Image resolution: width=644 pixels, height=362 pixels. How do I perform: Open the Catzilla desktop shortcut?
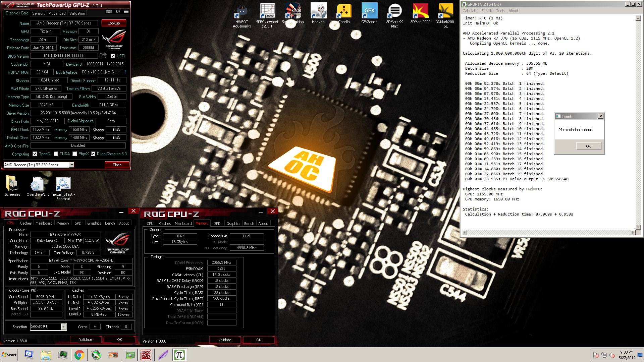tap(344, 14)
